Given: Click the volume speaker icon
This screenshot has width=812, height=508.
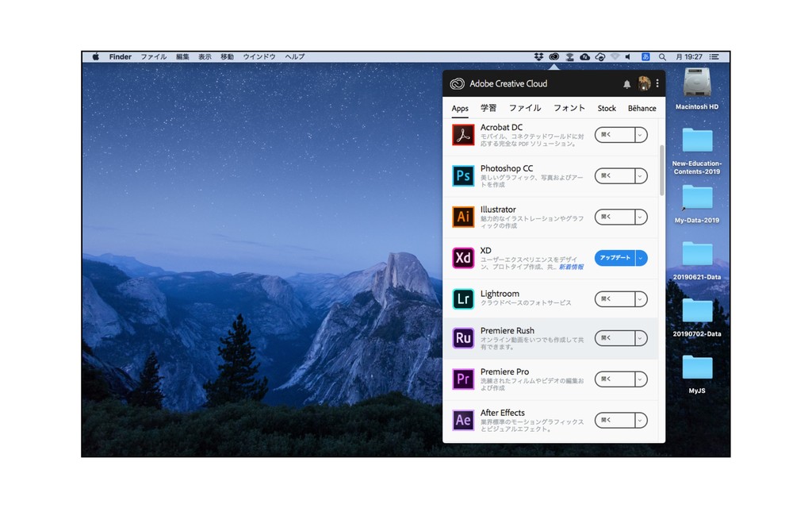Looking at the screenshot, I should [628, 56].
